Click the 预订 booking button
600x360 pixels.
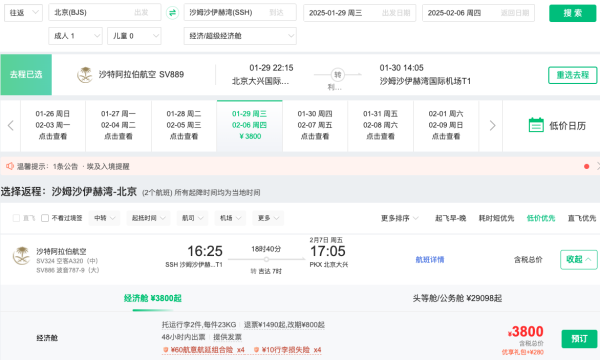[579, 339]
